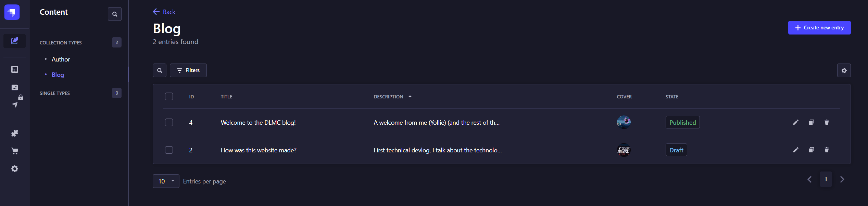Open the Content Manager from the sidebar
Screen dimensions: 868x206
click(x=14, y=41)
